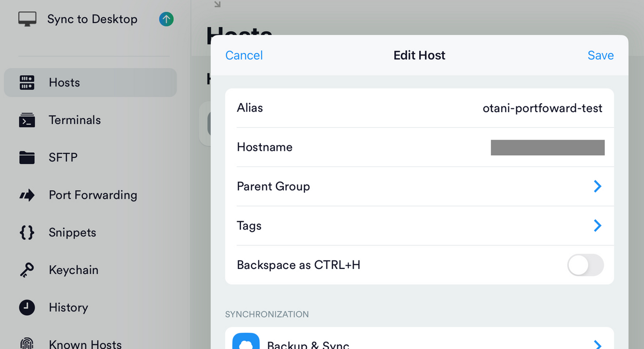The image size is (644, 349).
Task: Expand the Backup & Sync settings
Action: [597, 343]
